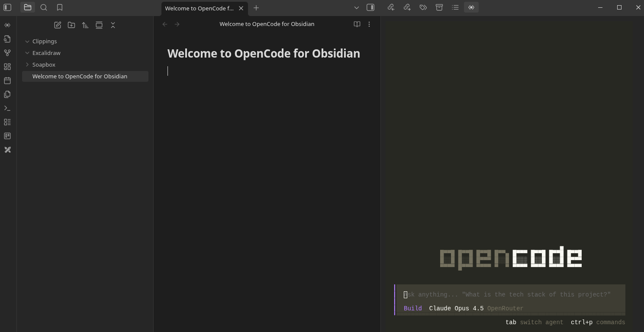Viewport: 644px width, 332px height.
Task: Close the Welcome to OpenCode tab
Action: (x=241, y=8)
